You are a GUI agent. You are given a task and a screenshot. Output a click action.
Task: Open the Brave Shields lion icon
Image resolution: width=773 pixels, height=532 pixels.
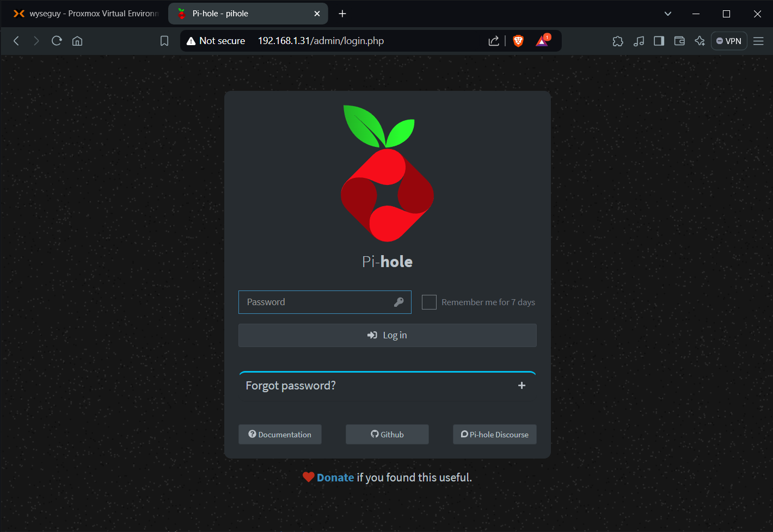tap(518, 41)
